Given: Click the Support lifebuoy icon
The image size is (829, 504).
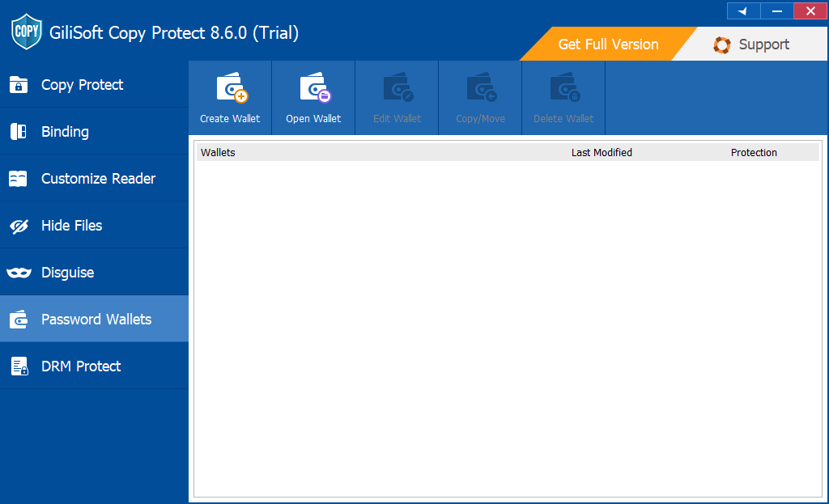Looking at the screenshot, I should 721,45.
